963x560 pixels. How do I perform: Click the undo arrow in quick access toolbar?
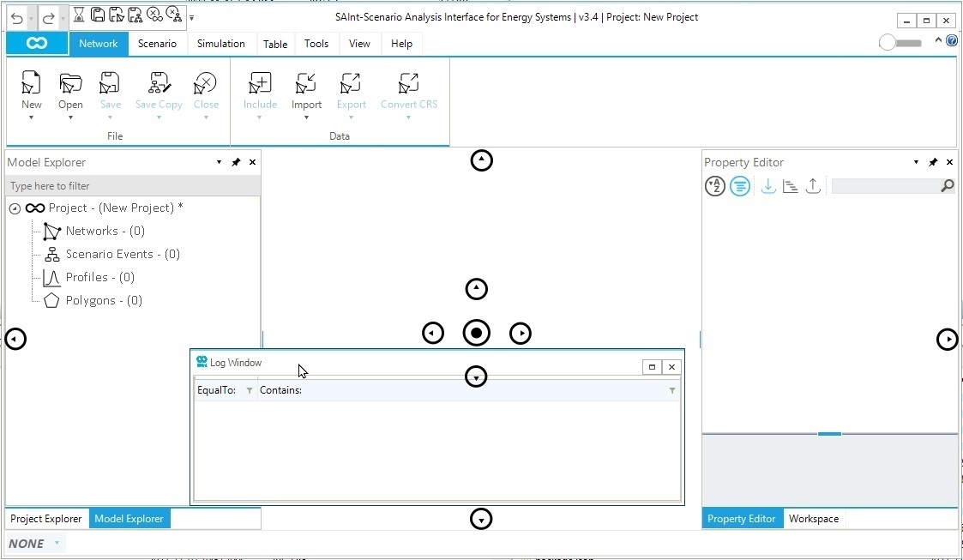point(17,17)
